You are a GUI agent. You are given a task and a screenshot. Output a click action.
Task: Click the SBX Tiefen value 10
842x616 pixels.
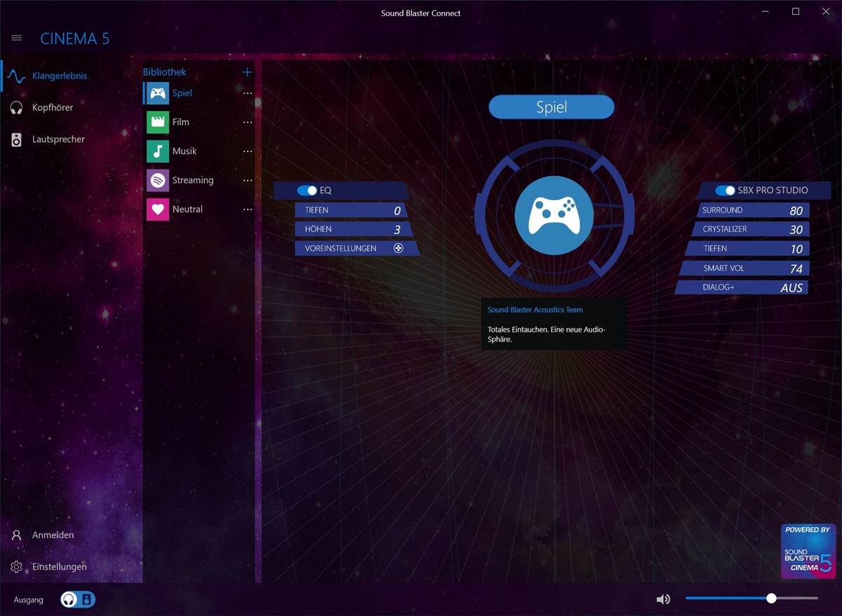796,249
